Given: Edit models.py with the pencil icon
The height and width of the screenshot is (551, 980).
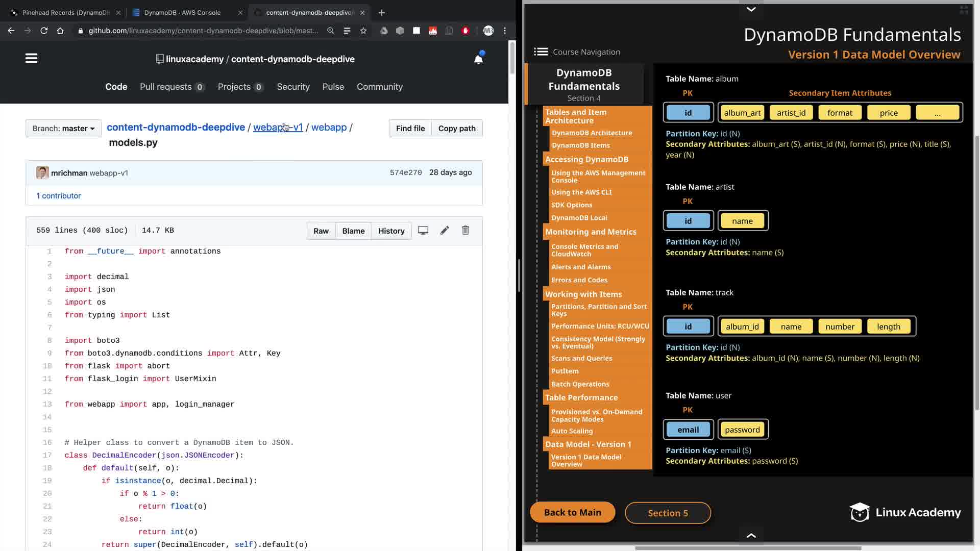Looking at the screenshot, I should (445, 231).
